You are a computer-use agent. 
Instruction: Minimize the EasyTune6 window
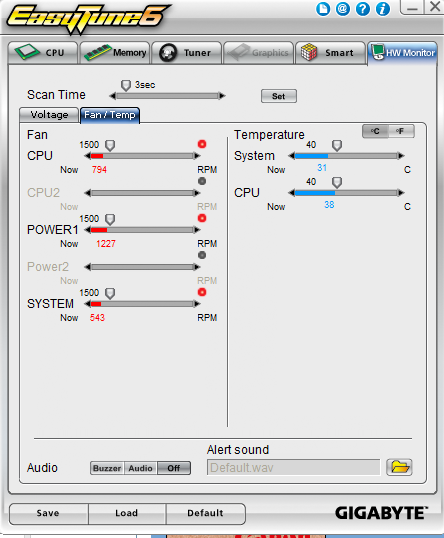coord(412,8)
